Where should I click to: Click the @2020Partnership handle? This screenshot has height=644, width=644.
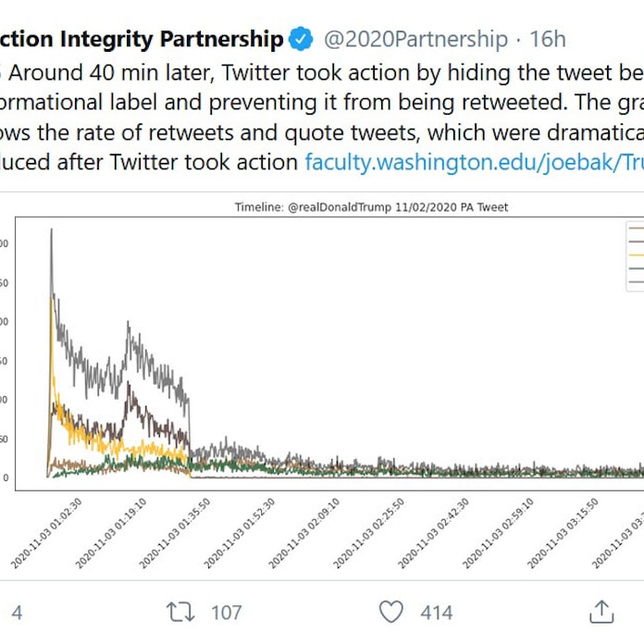point(415,39)
